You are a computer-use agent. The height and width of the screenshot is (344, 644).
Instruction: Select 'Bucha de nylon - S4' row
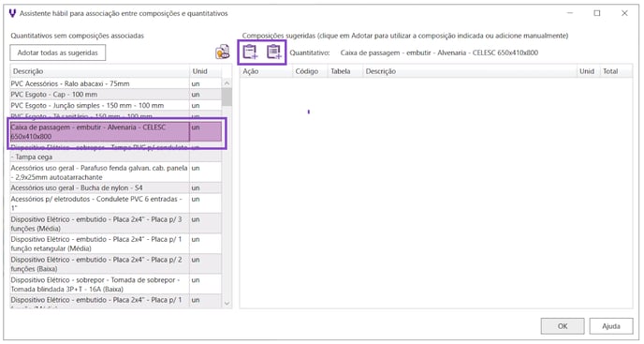tap(116, 188)
